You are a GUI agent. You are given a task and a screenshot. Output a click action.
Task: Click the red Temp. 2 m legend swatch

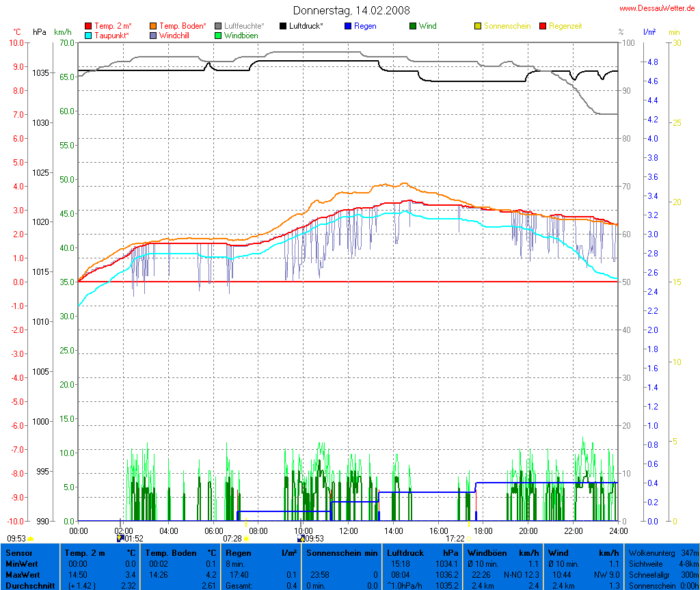click(x=88, y=26)
